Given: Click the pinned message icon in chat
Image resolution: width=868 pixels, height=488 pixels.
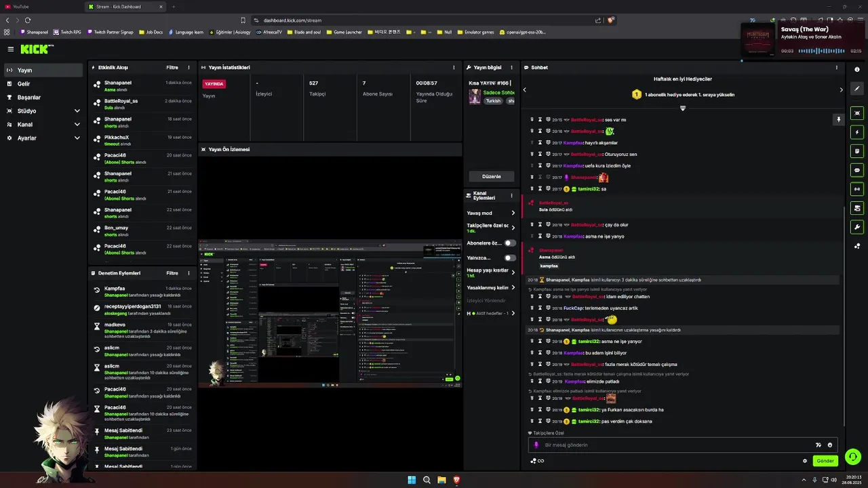Looking at the screenshot, I should [838, 119].
